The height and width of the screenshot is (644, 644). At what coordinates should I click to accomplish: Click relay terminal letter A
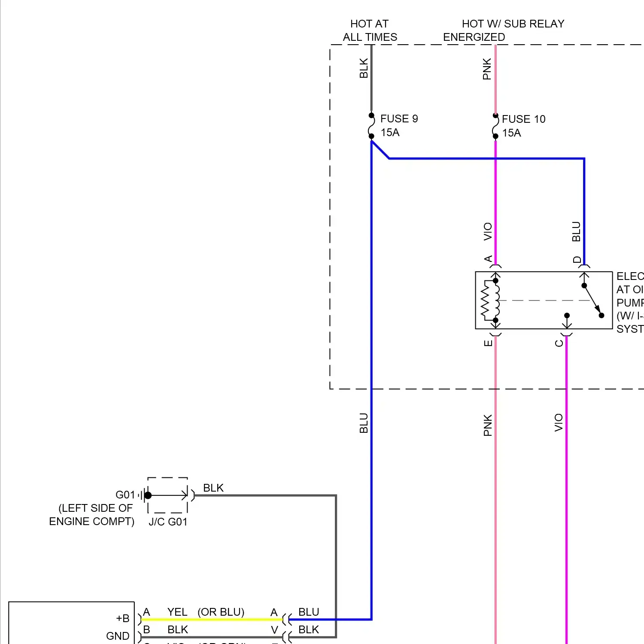488,259
